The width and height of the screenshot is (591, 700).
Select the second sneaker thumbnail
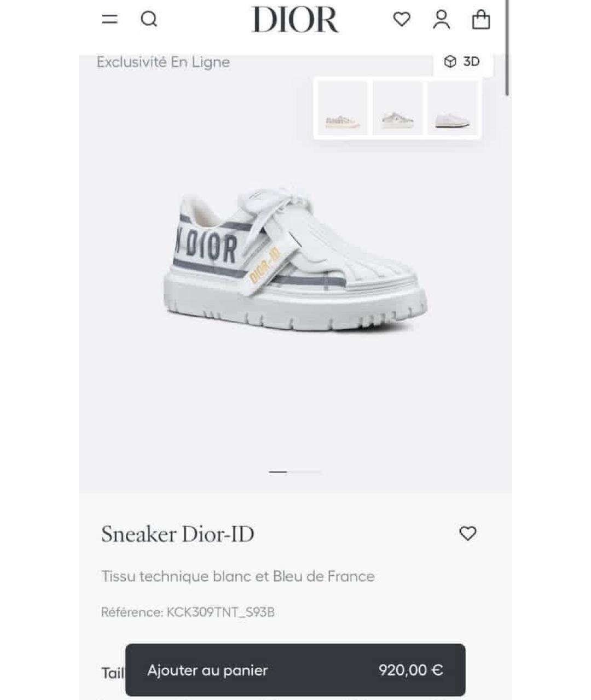pos(397,108)
